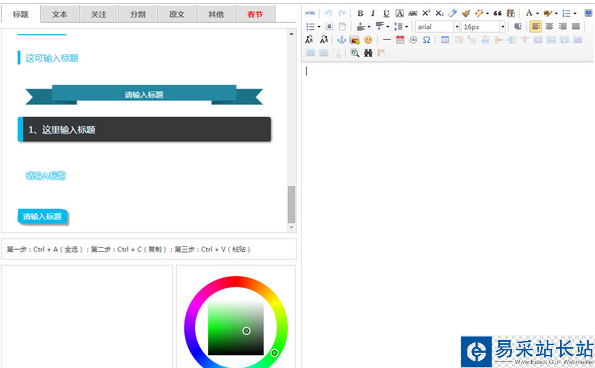Click the template list scroll-up arrow
The height and width of the screenshot is (368, 595).
coord(291,34)
